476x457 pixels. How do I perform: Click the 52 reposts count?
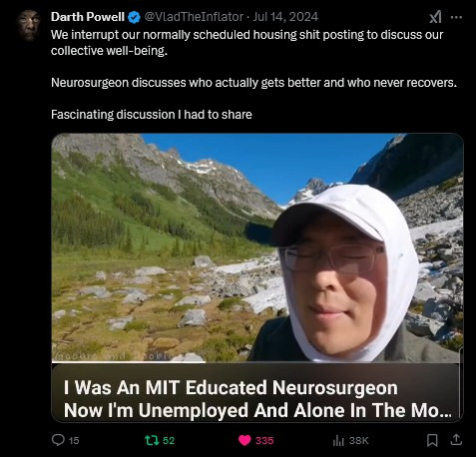[169, 441]
